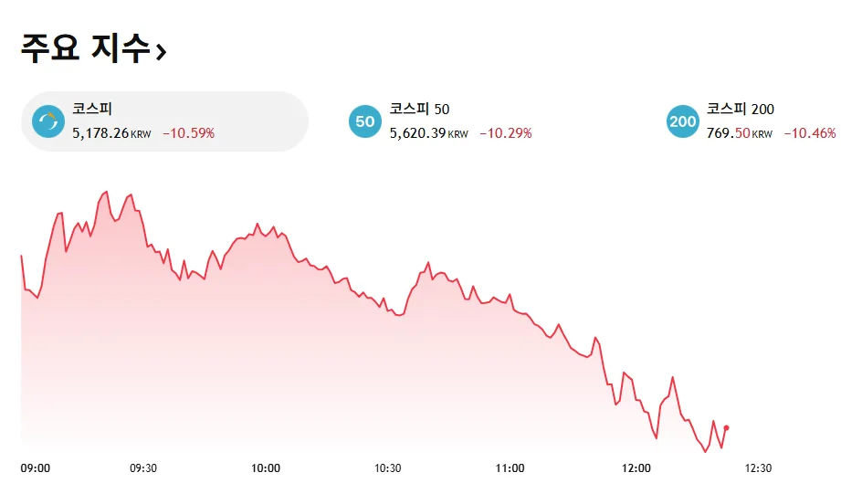Click the red endpoint dot on chart
The width and height of the screenshot is (841, 504).
(x=726, y=427)
